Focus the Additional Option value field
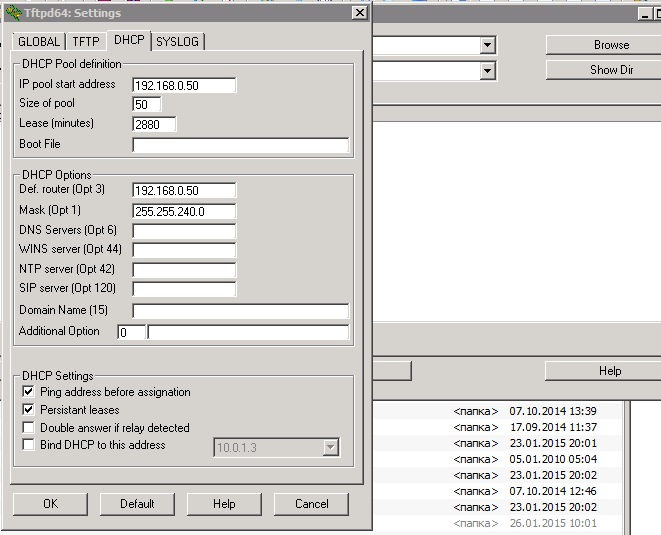This screenshot has height=535, width=661. coord(249,332)
